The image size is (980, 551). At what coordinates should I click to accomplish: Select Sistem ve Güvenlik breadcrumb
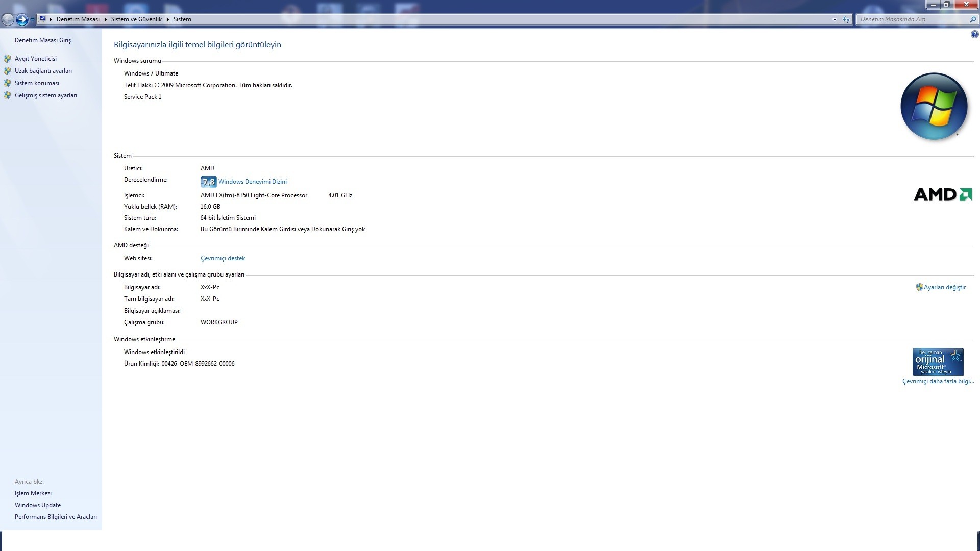tap(136, 19)
